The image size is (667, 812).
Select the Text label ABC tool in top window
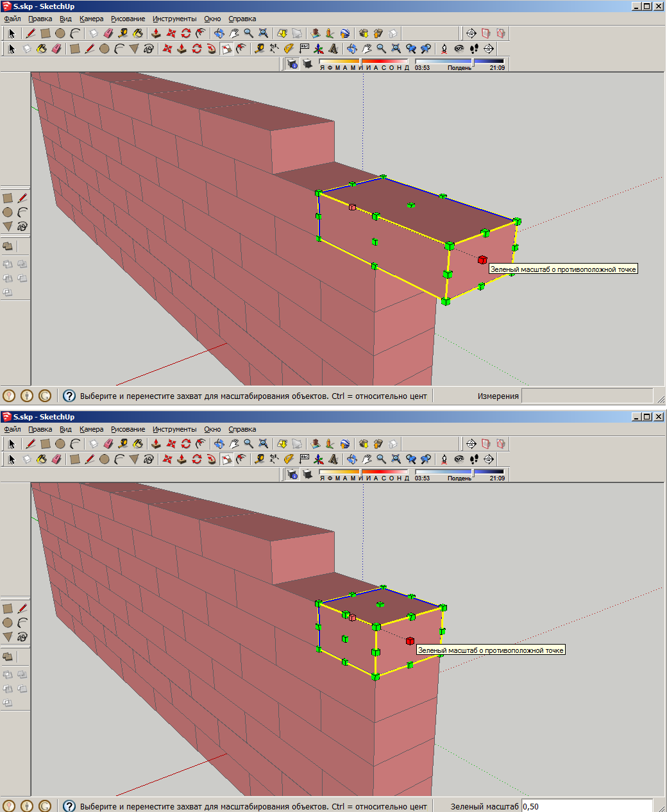point(305,49)
